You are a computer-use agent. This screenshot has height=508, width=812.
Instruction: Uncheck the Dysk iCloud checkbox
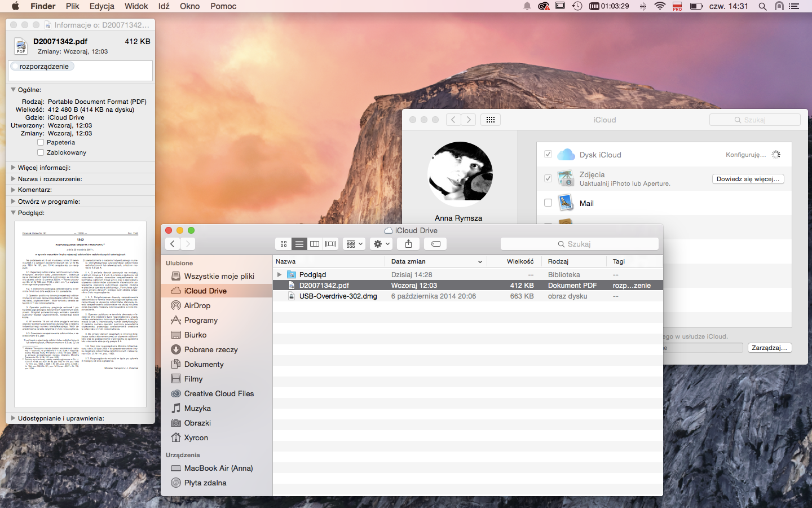click(x=548, y=154)
